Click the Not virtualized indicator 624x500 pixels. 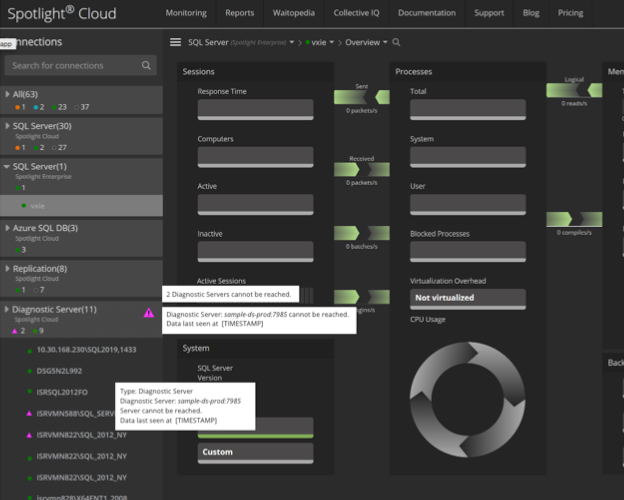468,299
